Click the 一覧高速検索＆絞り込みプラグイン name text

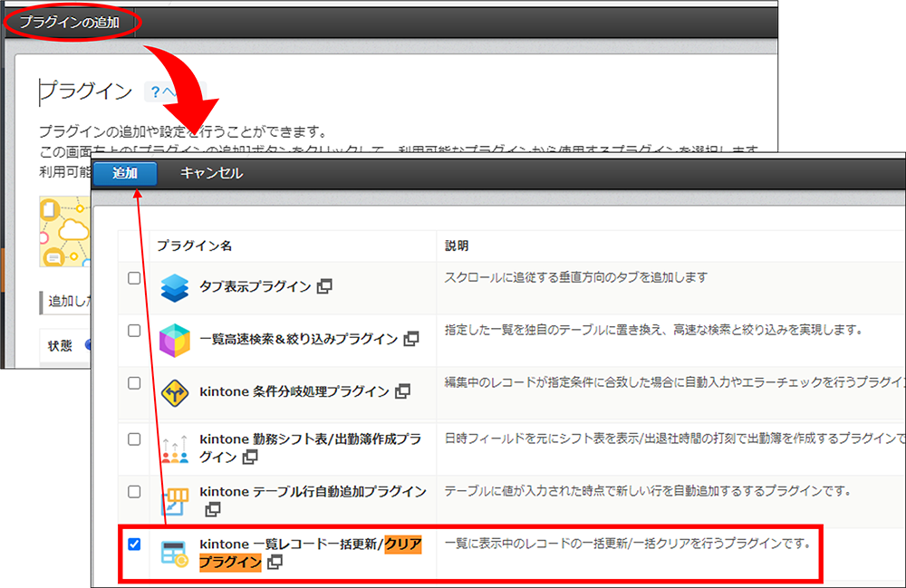pos(299,339)
